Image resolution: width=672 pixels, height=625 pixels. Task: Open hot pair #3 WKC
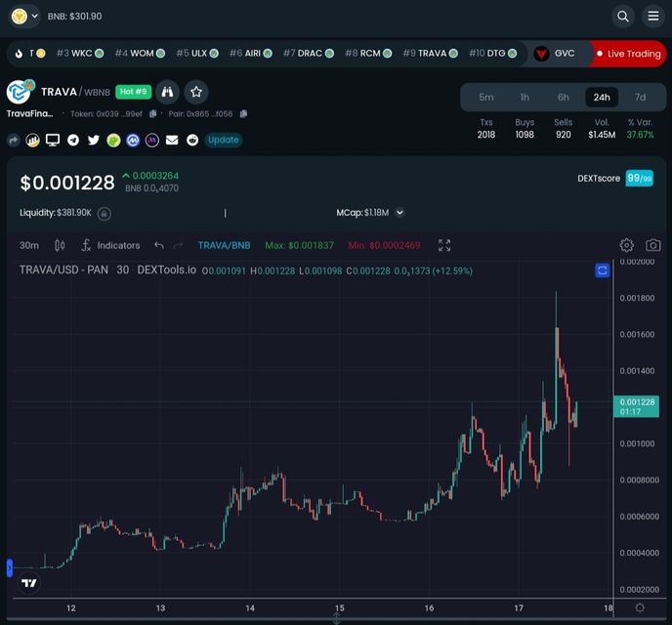[x=80, y=53]
